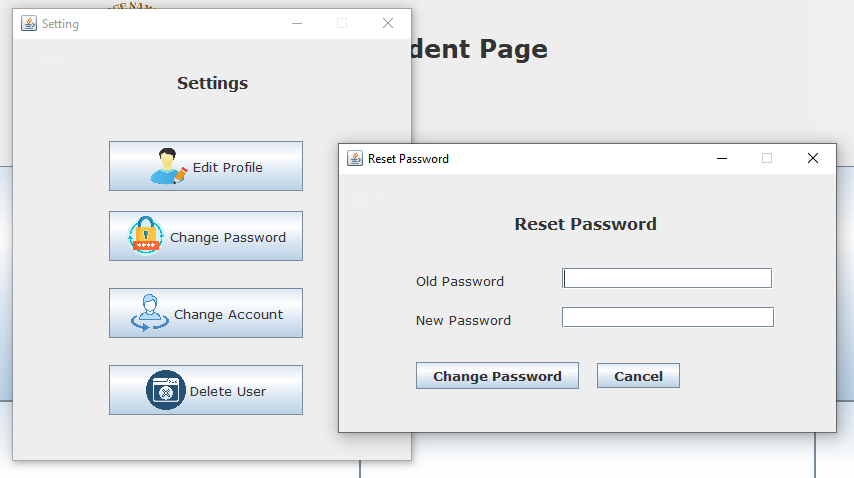Click the 'Old Password' label
This screenshot has height=478, width=854.
click(460, 281)
